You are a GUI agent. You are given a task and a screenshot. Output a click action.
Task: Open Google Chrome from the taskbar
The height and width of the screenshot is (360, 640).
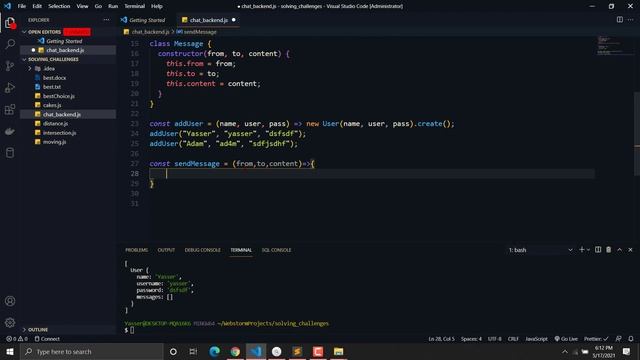tap(235, 351)
